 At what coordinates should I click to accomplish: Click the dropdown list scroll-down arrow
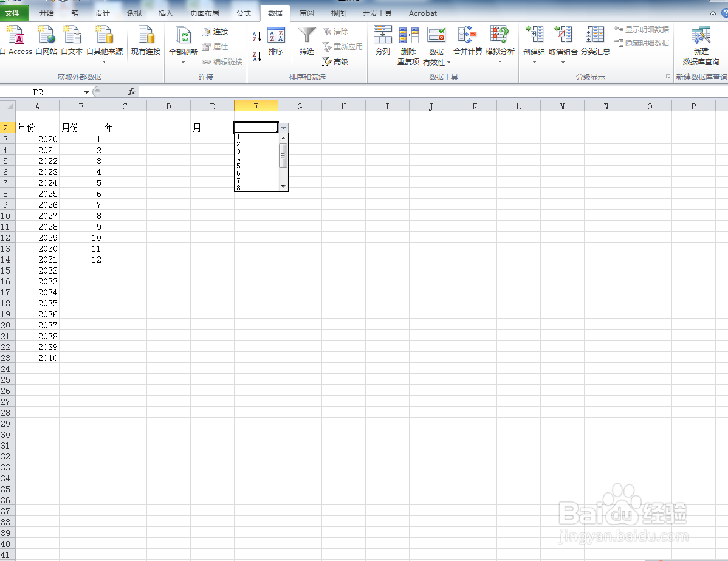283,187
